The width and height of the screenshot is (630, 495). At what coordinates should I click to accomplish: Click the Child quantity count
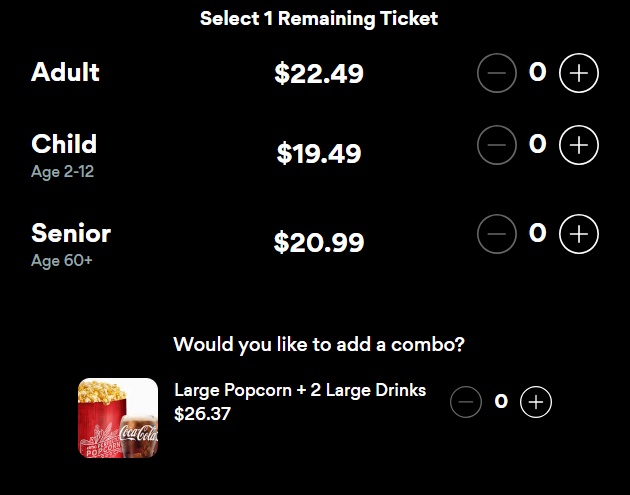pos(537,144)
